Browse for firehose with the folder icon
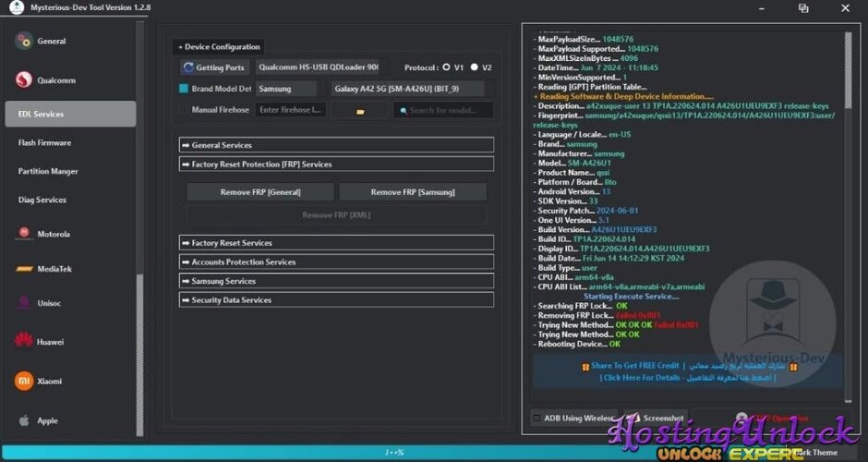Image resolution: width=868 pixels, height=462 pixels. point(360,112)
